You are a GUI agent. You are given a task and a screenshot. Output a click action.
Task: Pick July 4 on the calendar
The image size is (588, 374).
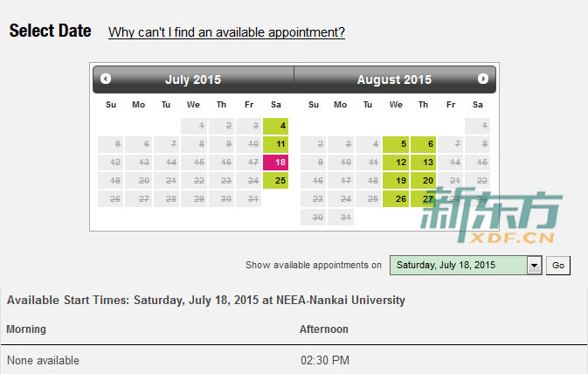(275, 126)
